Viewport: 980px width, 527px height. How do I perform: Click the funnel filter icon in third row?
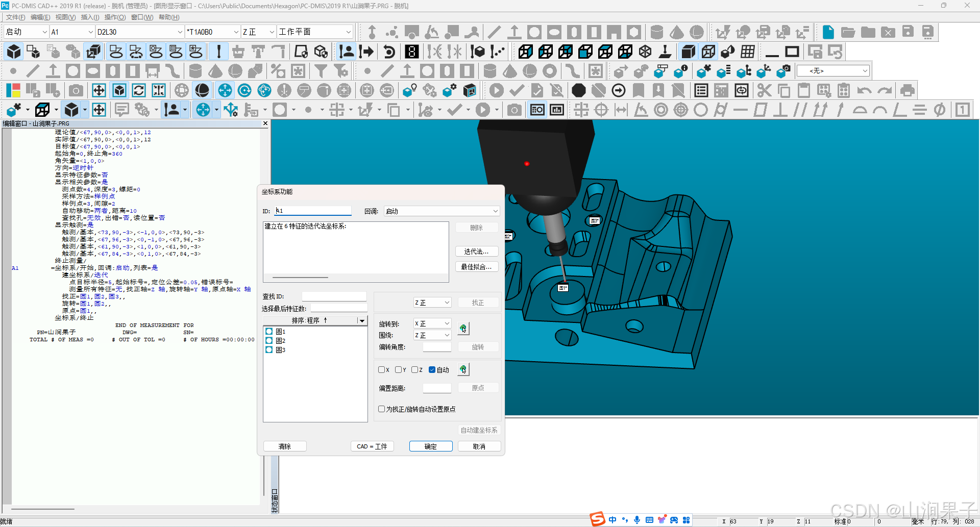point(321,71)
